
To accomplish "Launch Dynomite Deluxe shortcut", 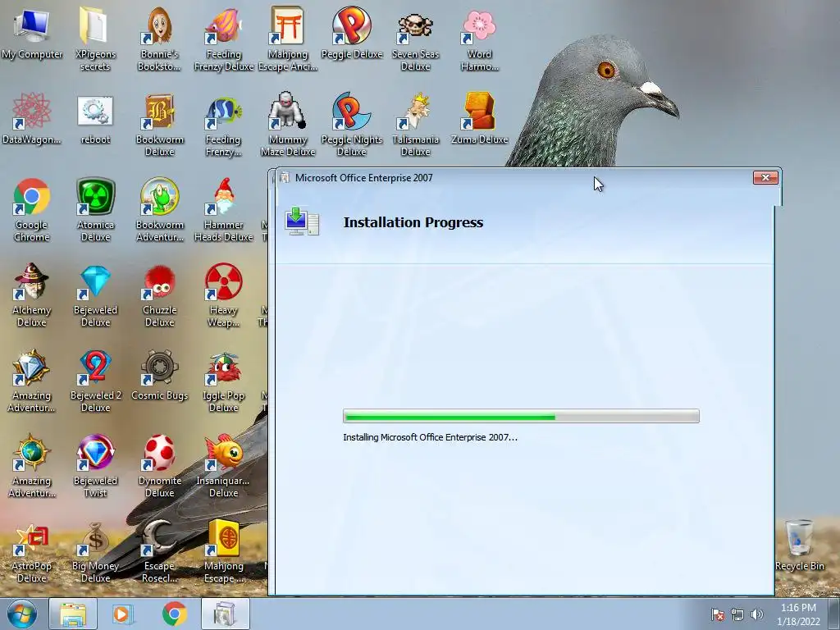I will [159, 466].
